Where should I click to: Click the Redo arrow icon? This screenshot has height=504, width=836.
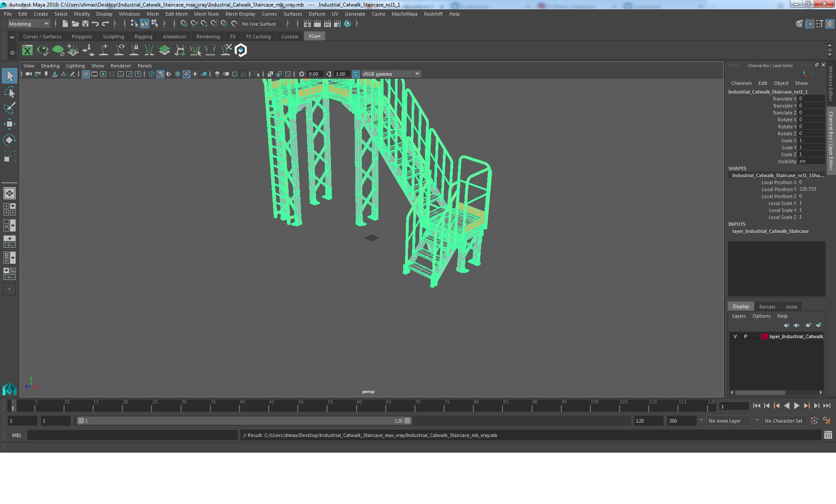point(105,24)
